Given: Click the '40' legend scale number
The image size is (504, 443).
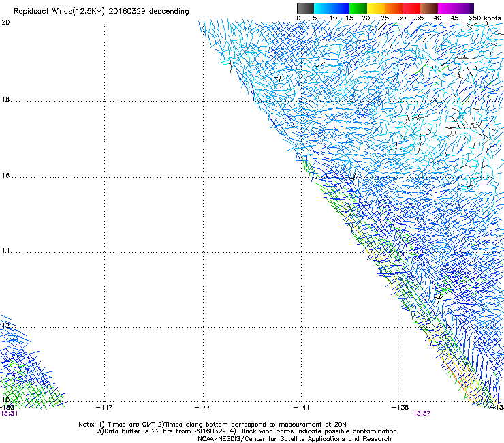Looking at the screenshot, I should [x=437, y=18].
